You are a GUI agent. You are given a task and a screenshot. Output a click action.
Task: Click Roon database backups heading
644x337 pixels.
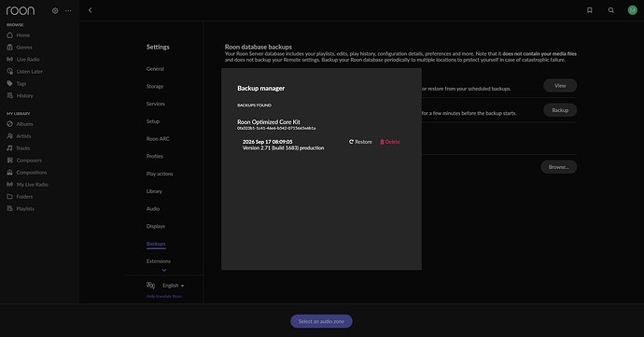[259, 47]
